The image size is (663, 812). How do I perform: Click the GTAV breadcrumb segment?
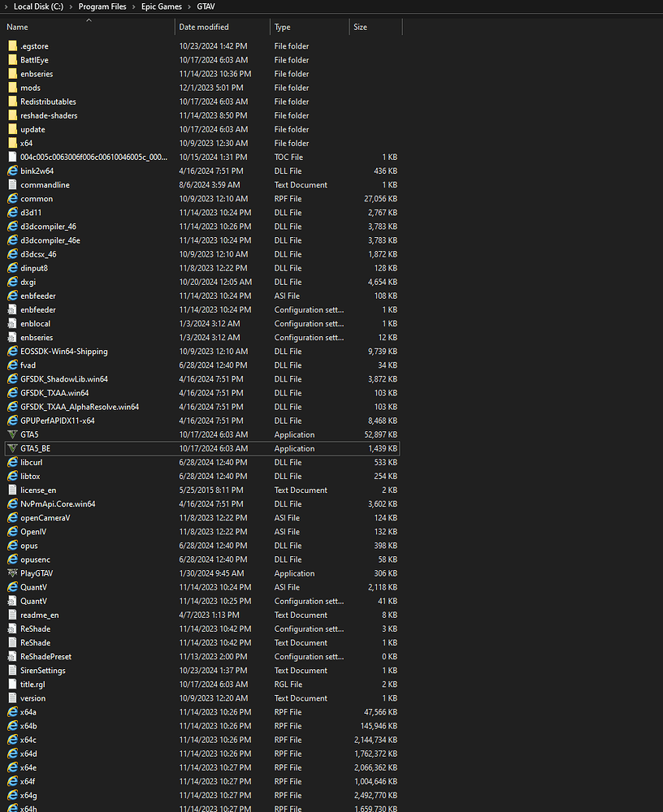(206, 6)
